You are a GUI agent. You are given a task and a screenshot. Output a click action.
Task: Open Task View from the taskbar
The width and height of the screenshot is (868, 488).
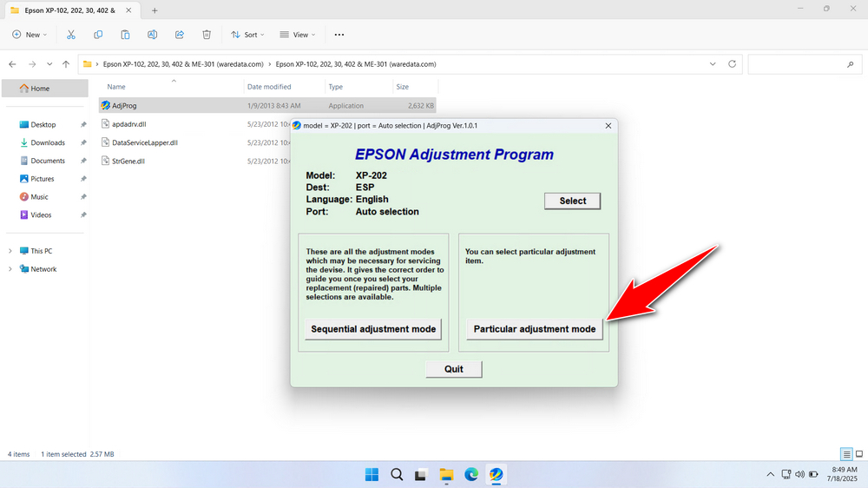[x=421, y=475]
